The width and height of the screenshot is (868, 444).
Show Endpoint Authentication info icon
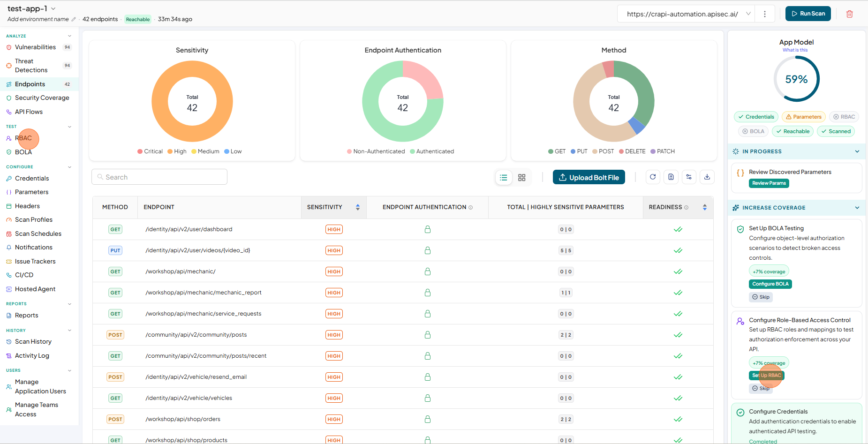471,207
